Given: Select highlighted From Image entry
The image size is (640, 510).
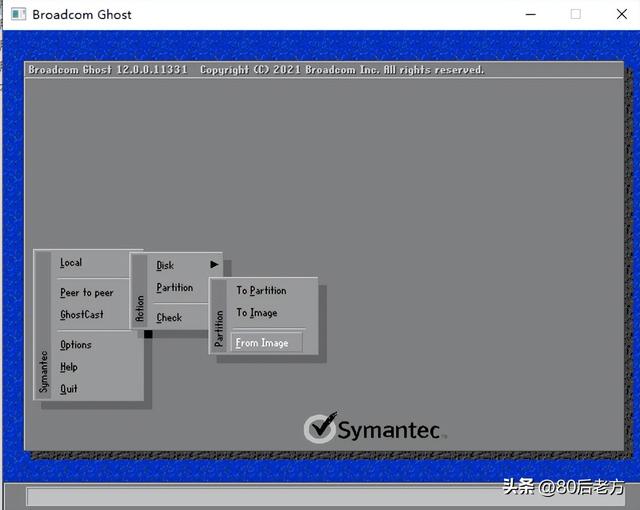Looking at the screenshot, I should point(267,343).
